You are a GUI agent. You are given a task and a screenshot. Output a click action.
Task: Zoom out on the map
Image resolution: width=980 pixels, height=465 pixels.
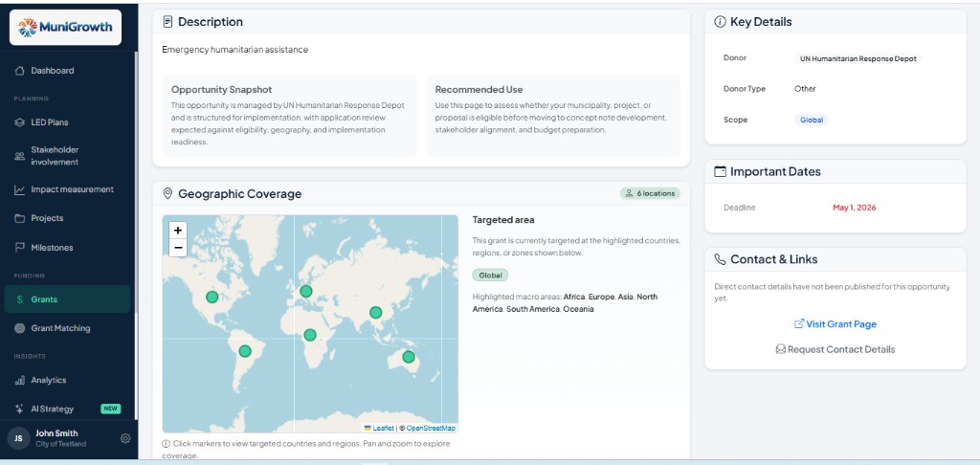178,248
